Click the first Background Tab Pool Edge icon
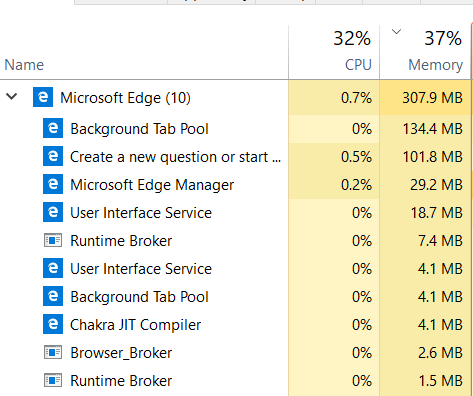Viewport: 473px width, 396px height. tap(53, 128)
